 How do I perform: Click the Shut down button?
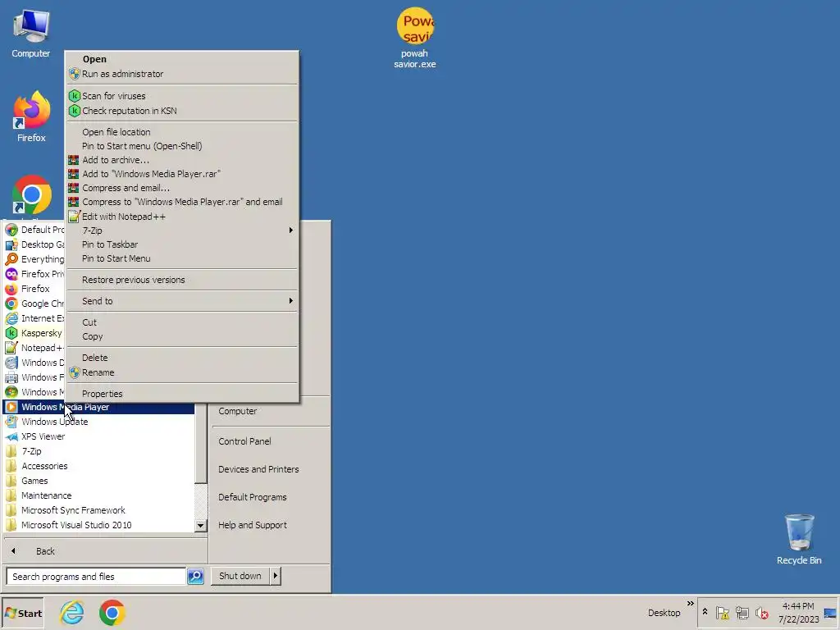(240, 576)
